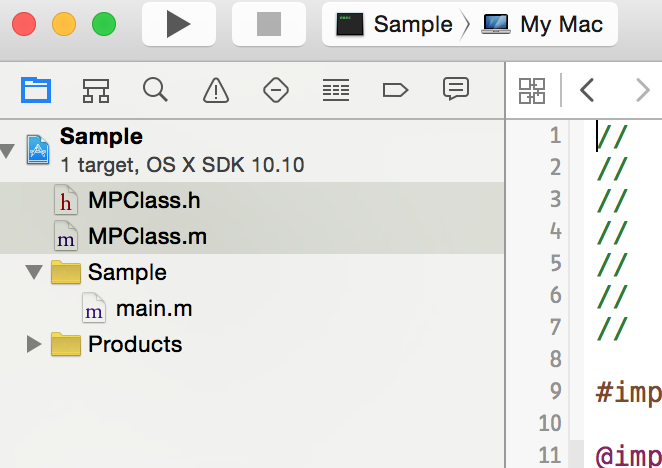Select My Mac run destination
Viewport: 662px width, 468px height.
point(543,24)
